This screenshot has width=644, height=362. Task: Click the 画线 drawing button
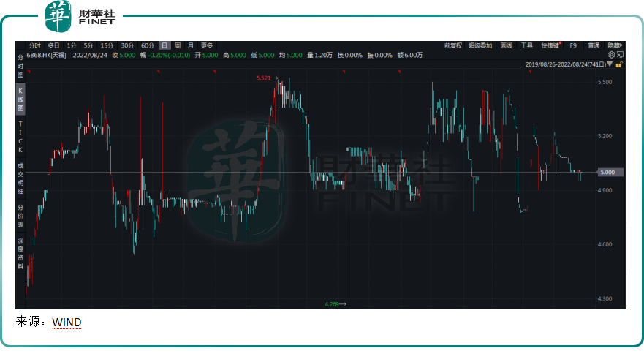[506, 45]
